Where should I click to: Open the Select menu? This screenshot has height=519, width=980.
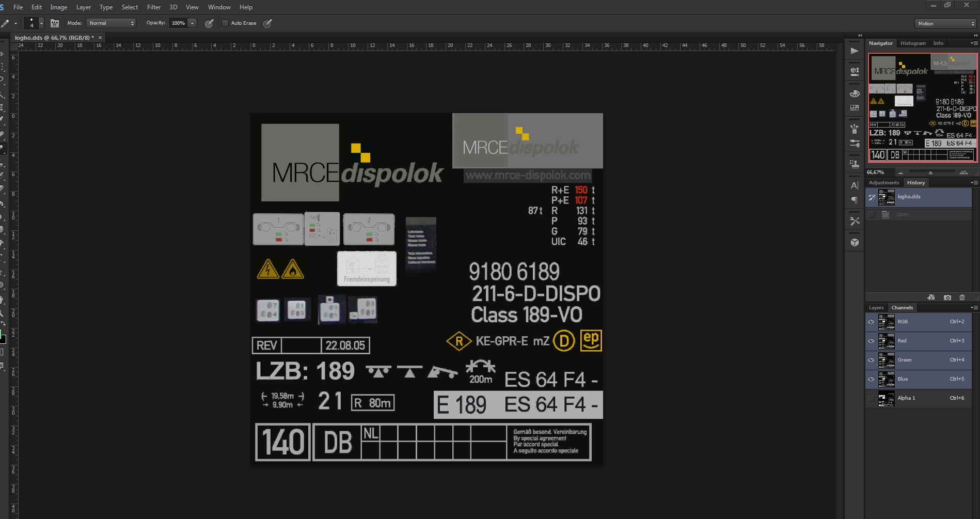(x=130, y=7)
